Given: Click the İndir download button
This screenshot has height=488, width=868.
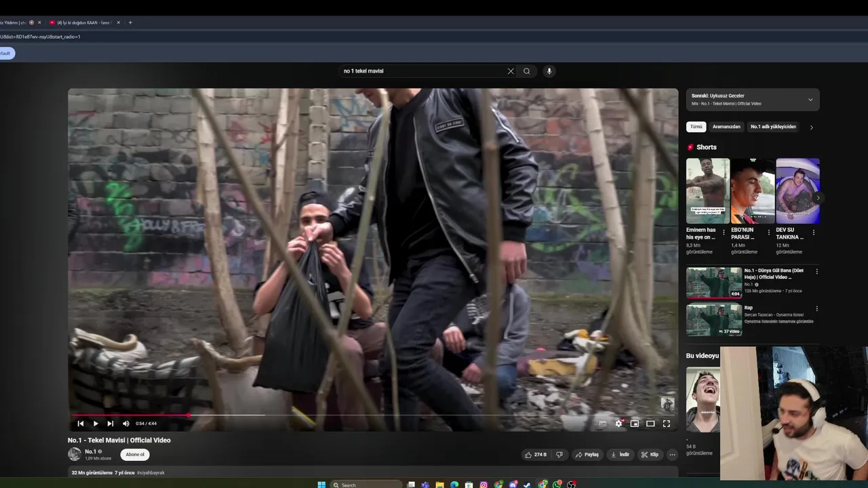Looking at the screenshot, I should coord(620,455).
